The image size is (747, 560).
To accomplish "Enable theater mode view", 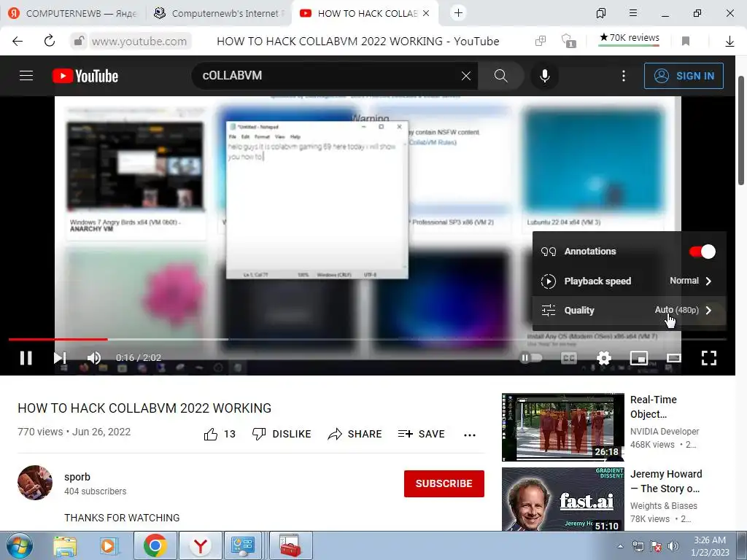I will point(673,357).
